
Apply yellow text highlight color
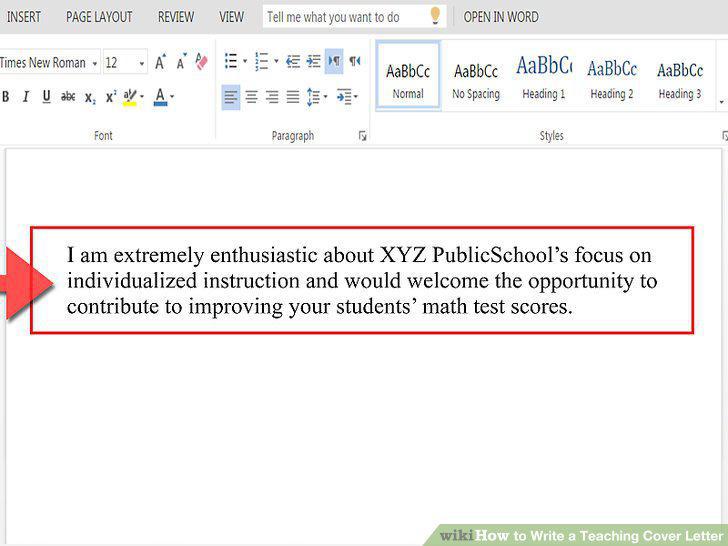click(130, 97)
